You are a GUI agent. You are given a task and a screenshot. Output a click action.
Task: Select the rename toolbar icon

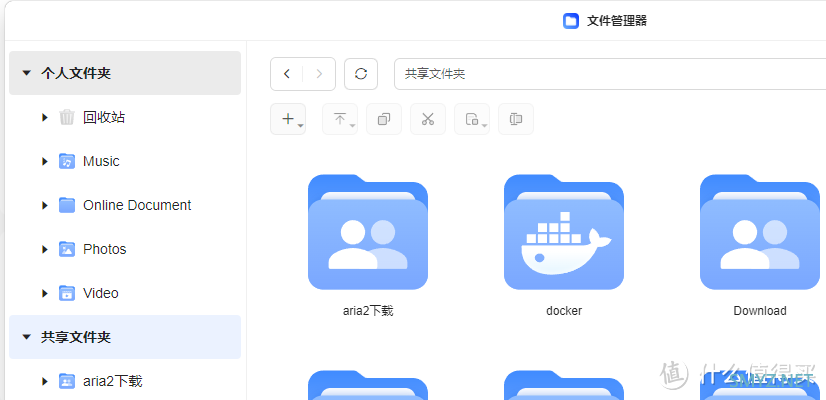(516, 119)
